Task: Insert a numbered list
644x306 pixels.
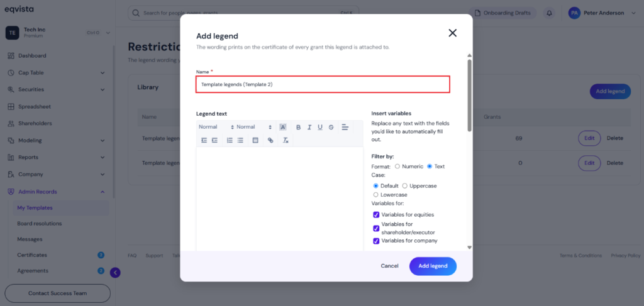Action: coord(230,140)
